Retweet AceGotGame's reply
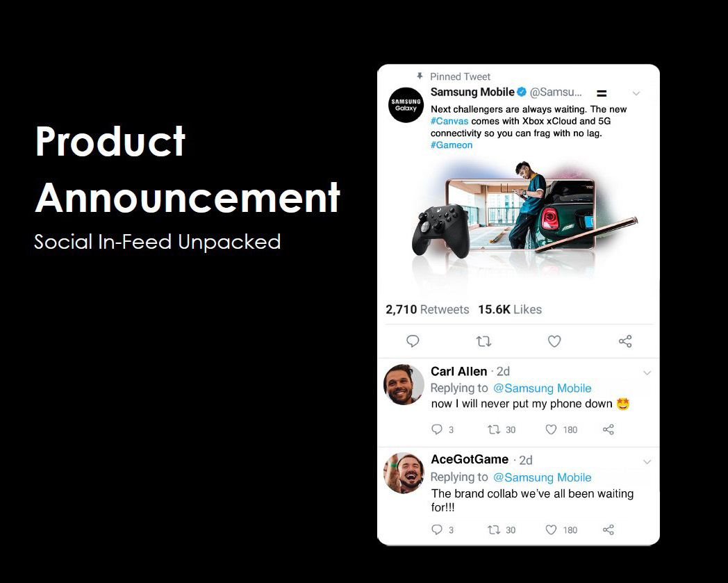The width and height of the screenshot is (728, 583). (x=495, y=529)
